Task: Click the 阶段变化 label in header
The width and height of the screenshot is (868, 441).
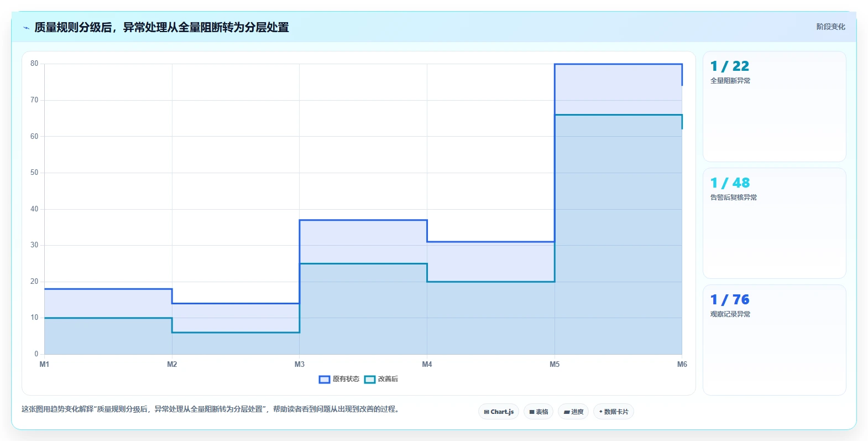Action: 830,27
